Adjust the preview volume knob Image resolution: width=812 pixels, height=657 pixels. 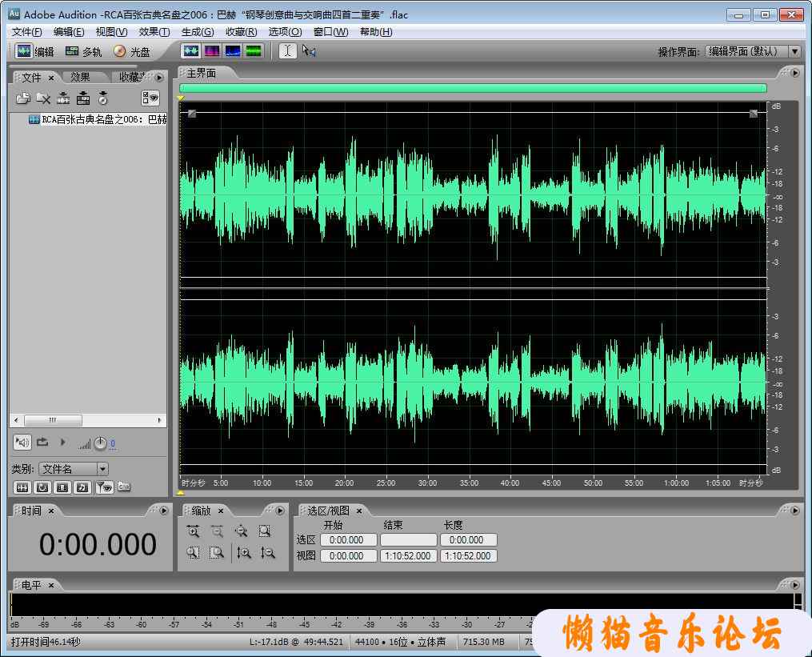[x=100, y=443]
